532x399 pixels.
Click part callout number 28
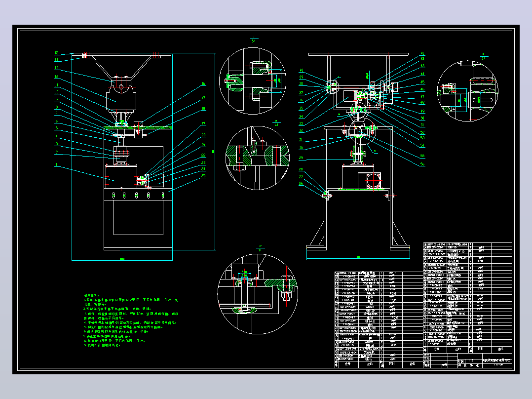pos(301,169)
